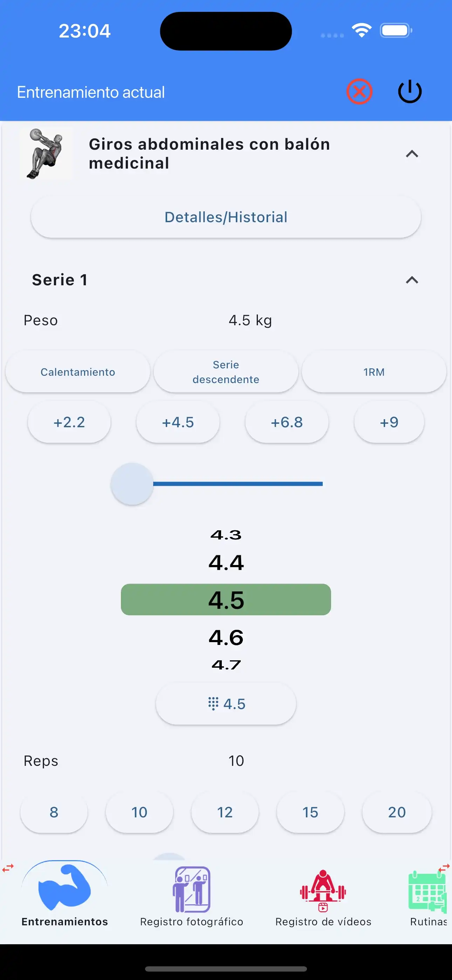Screen dimensions: 452x980
Task: Open the Detalles/Historial button
Action: coord(226,217)
